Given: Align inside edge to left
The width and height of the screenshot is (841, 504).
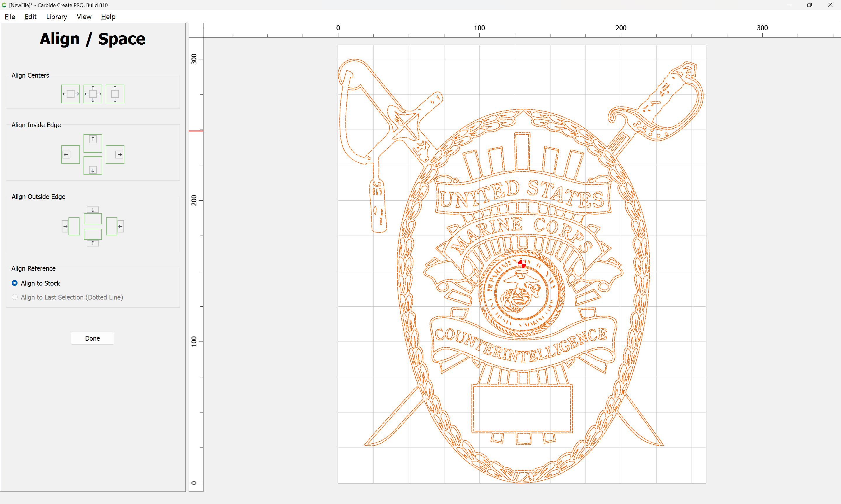Looking at the screenshot, I should (x=70, y=155).
